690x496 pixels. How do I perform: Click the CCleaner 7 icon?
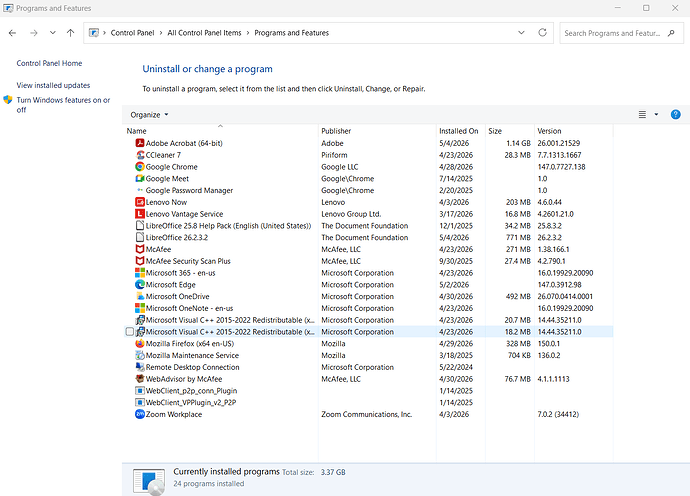(140, 155)
